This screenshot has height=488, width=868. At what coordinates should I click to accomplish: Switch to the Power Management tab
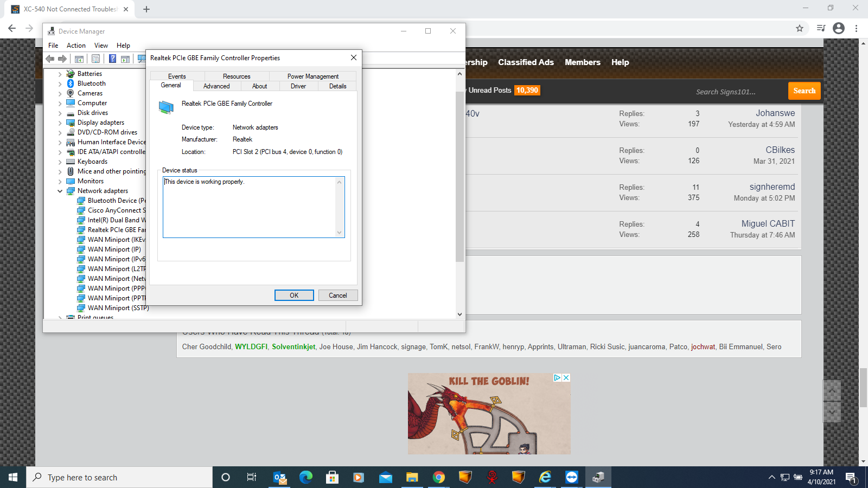click(x=313, y=76)
